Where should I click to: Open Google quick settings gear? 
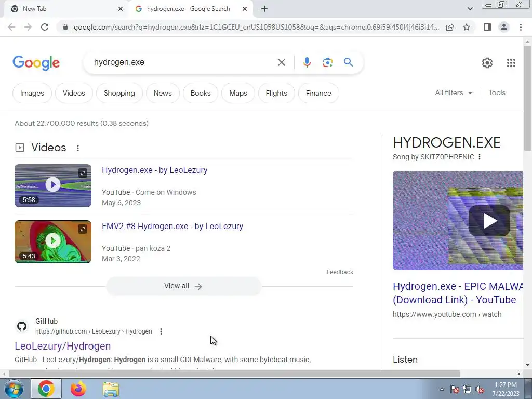click(x=487, y=63)
